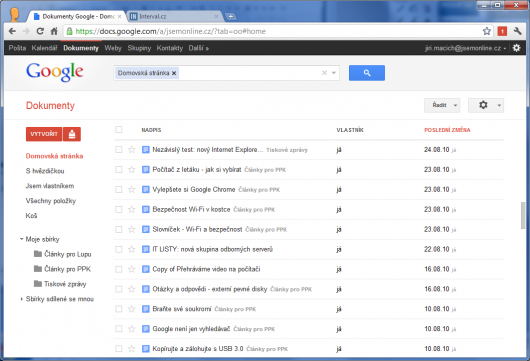Reload the page with the refresh icon
Viewport: 530px width, 361px height.
40,31
